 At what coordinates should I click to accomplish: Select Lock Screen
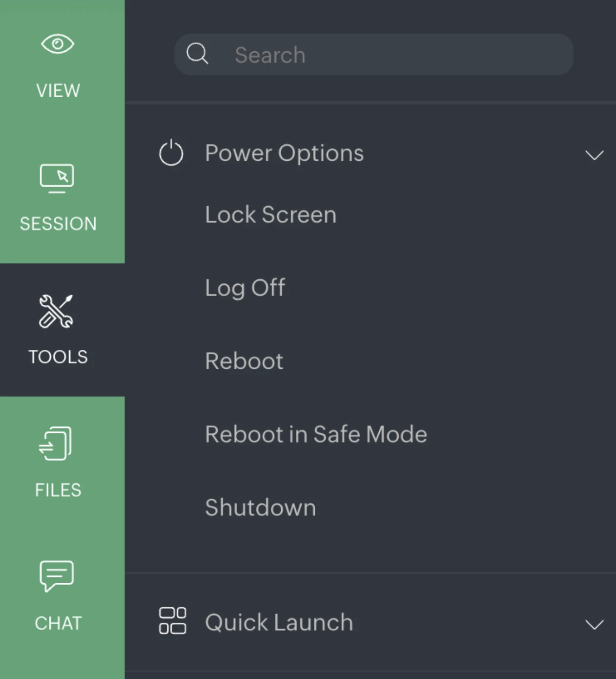tap(270, 214)
